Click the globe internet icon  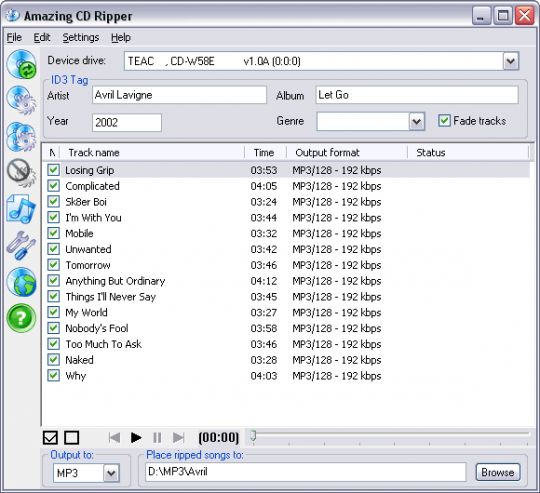(x=21, y=282)
